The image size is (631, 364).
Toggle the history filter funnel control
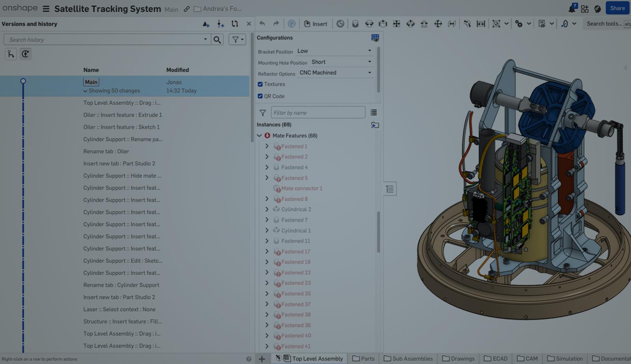click(235, 39)
